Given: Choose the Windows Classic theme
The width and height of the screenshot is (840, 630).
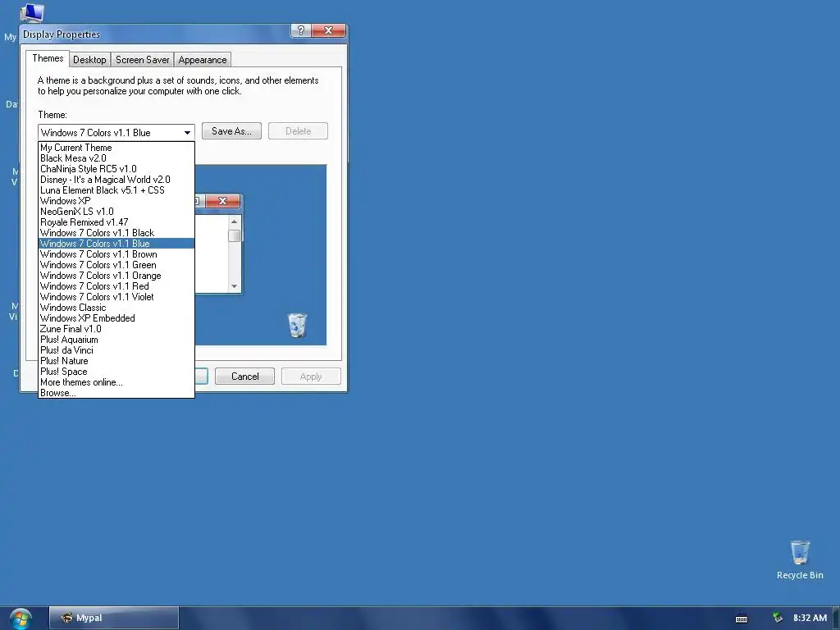Looking at the screenshot, I should point(116,308).
